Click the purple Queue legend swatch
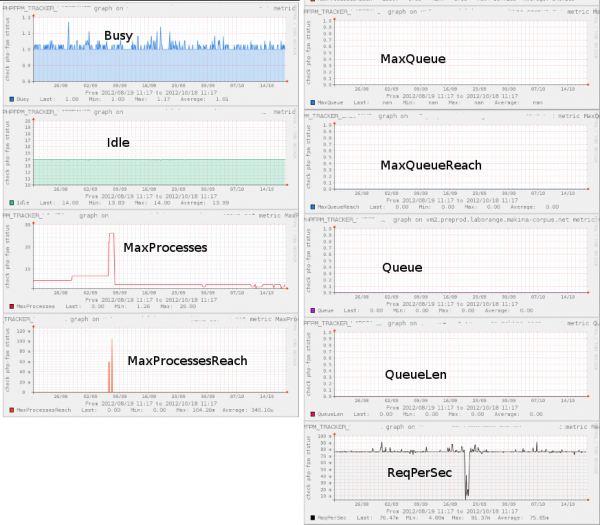600x525 pixels. pyautogui.click(x=311, y=310)
